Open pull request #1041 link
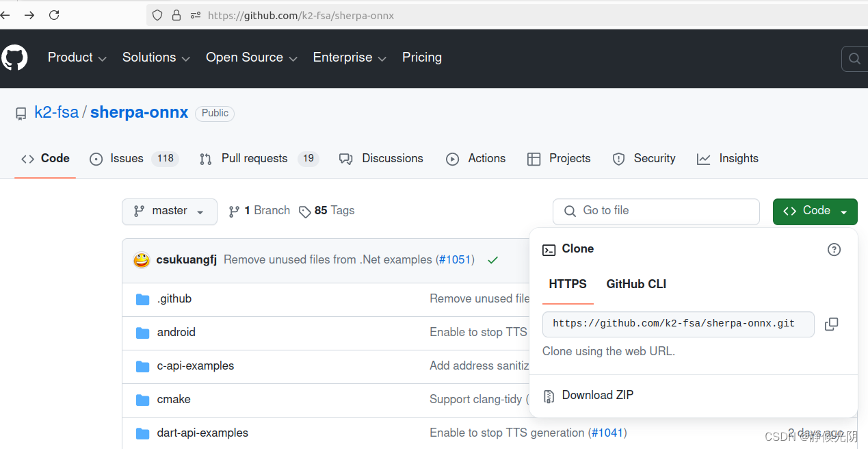868x449 pixels. (607, 433)
